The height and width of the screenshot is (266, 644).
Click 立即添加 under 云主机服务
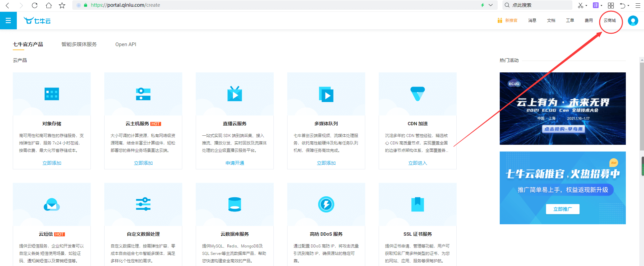143,163
